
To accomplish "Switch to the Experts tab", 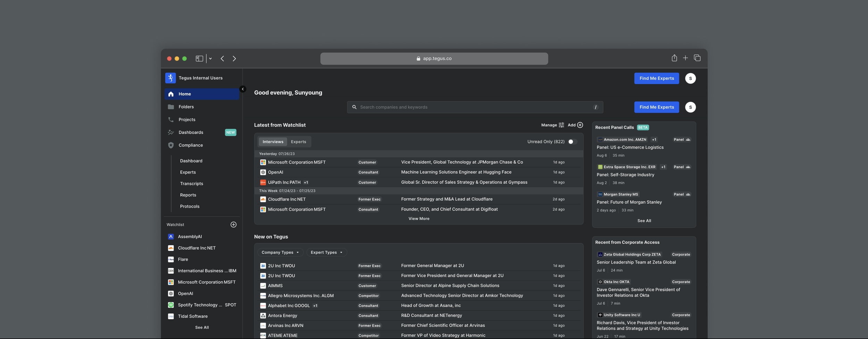I will click(x=299, y=142).
